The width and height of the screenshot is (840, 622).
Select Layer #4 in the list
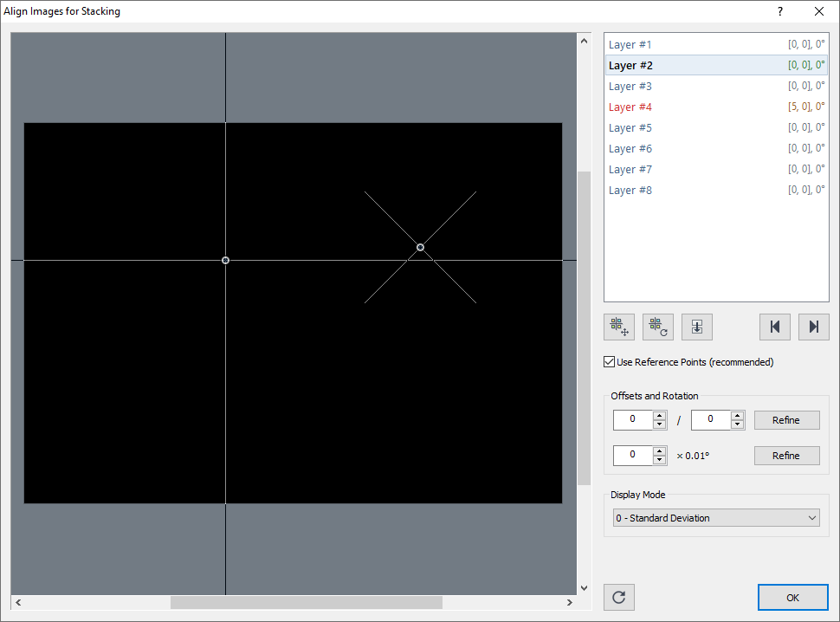point(630,107)
